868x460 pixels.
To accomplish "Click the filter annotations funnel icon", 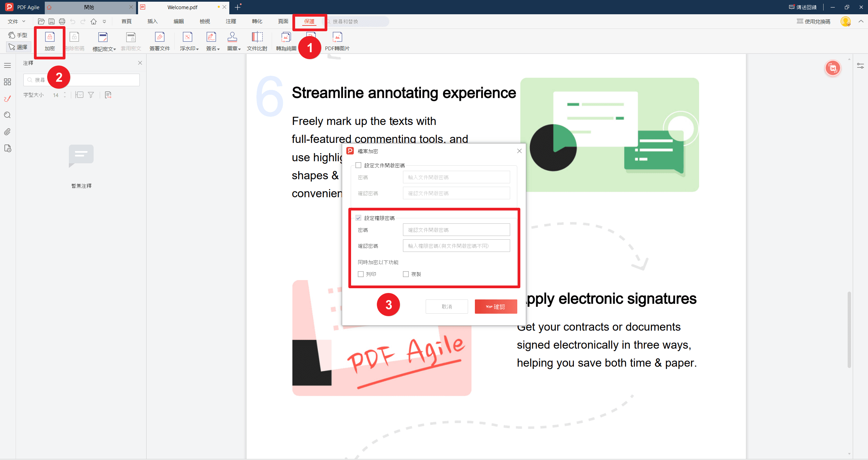I will pos(91,95).
